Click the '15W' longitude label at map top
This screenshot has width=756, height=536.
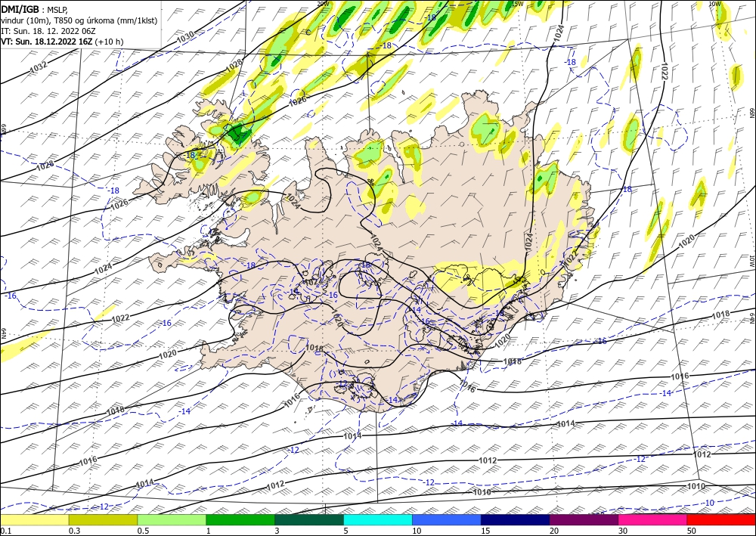[517, 3]
